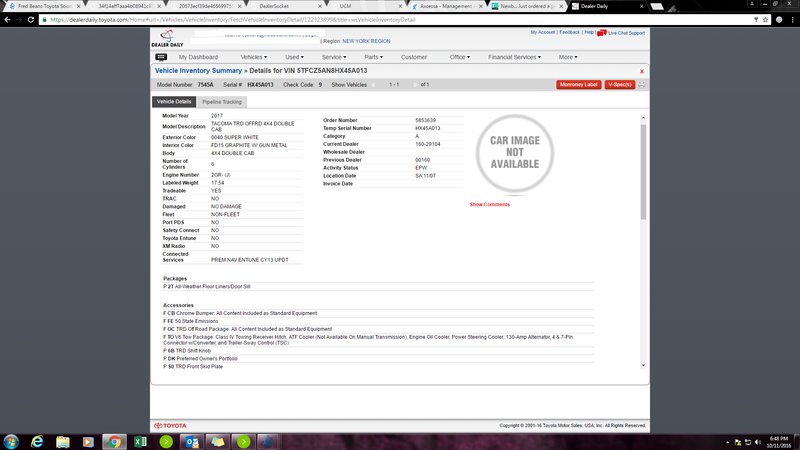Click the Show Comments link

[490, 205]
